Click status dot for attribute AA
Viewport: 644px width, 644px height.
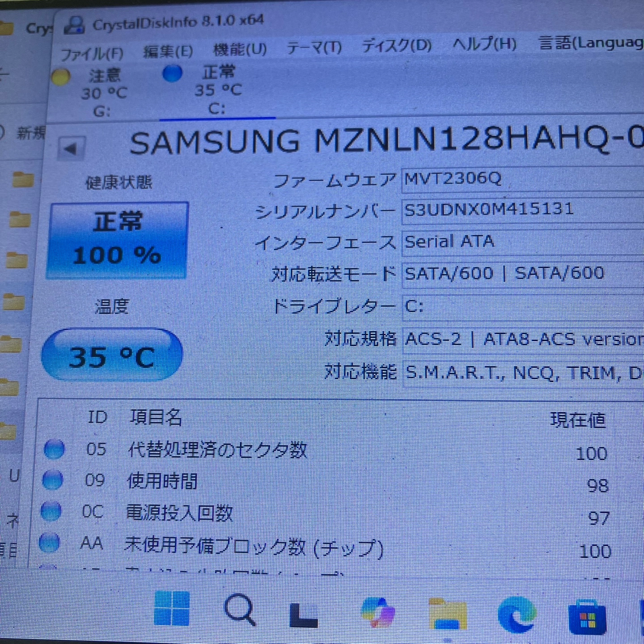pyautogui.click(x=49, y=542)
